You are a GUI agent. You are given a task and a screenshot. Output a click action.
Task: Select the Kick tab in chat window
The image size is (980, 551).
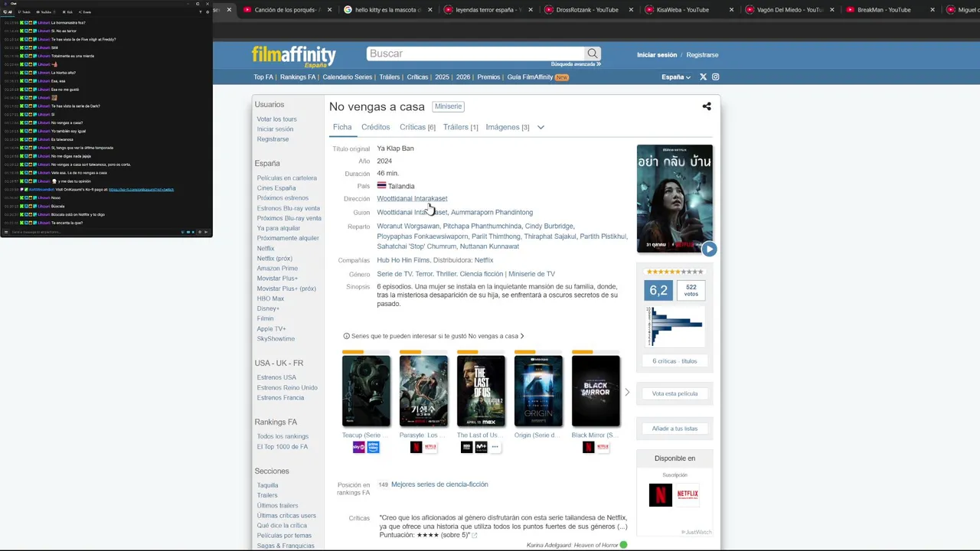pos(67,12)
